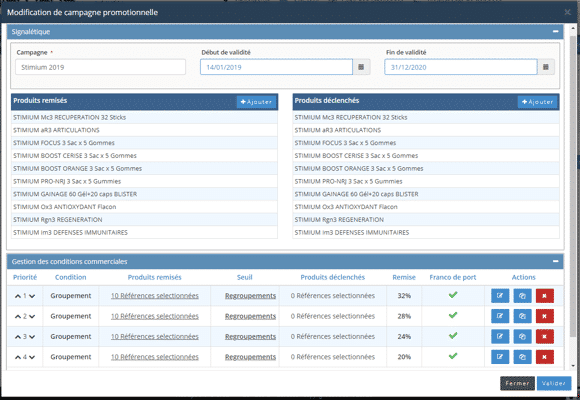This screenshot has height=400, width=580.
Task: Click the Fin de validité date field
Action: [x=461, y=67]
